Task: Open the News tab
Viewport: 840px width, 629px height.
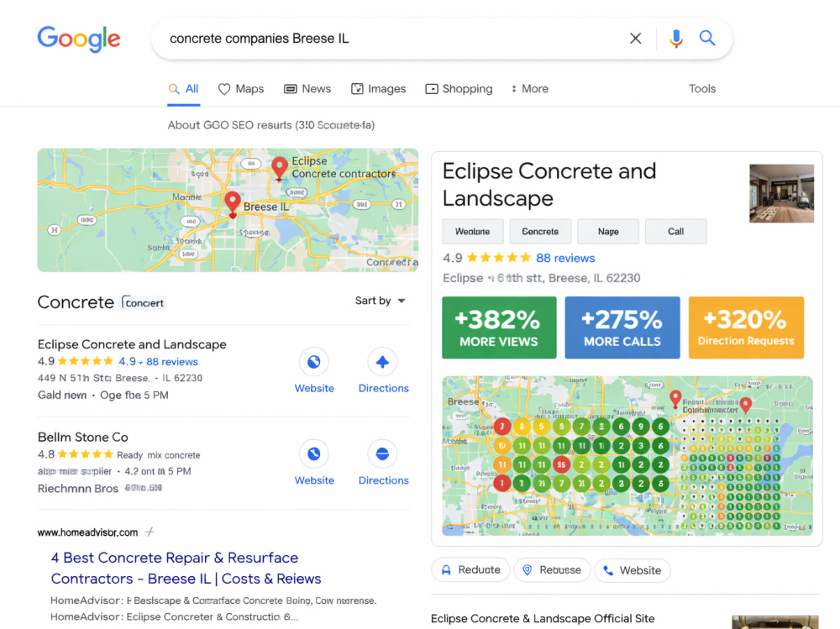Action: tap(307, 89)
